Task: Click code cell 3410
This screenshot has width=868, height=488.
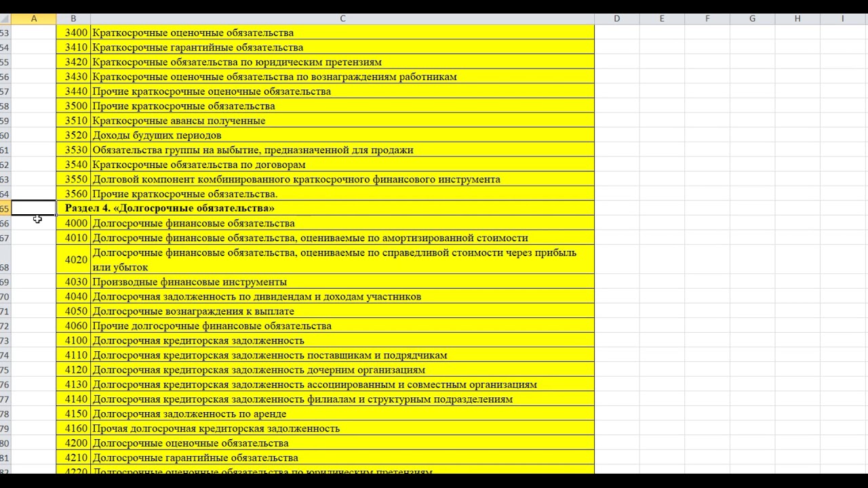Action: 73,47
